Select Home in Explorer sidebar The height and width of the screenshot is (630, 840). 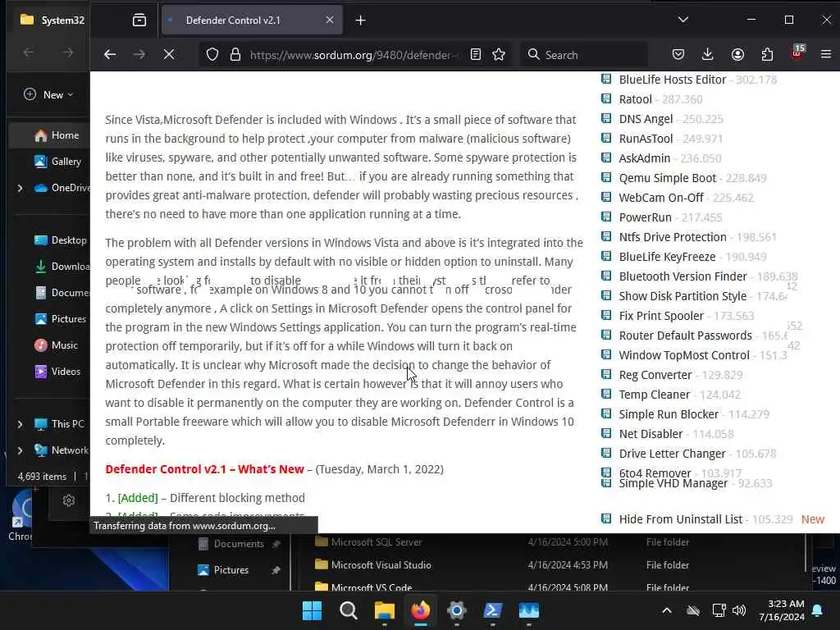coord(50,135)
